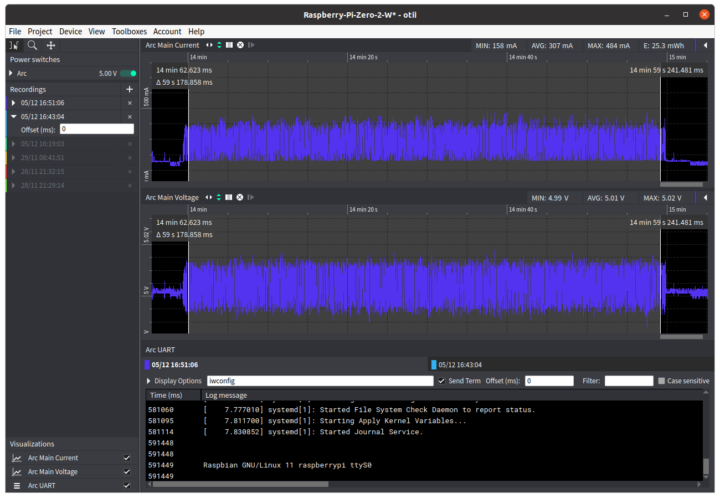
Task: Uncheck Arc Main Current visualization
Action: click(127, 458)
